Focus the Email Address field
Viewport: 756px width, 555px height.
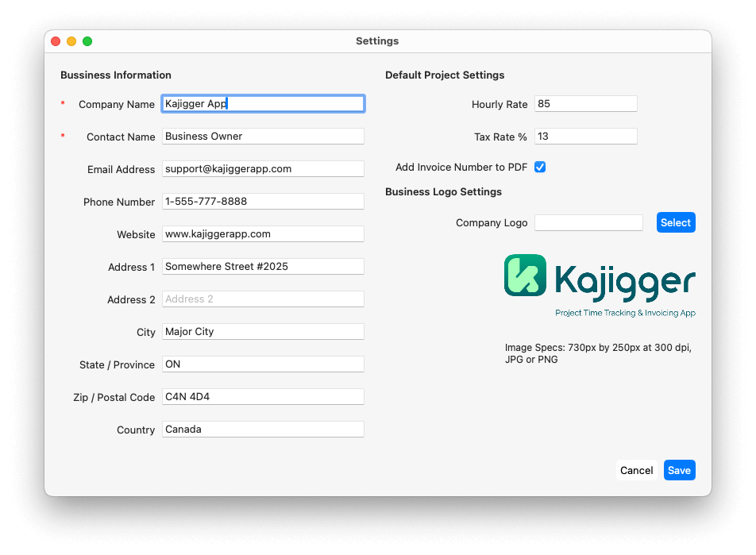(263, 169)
